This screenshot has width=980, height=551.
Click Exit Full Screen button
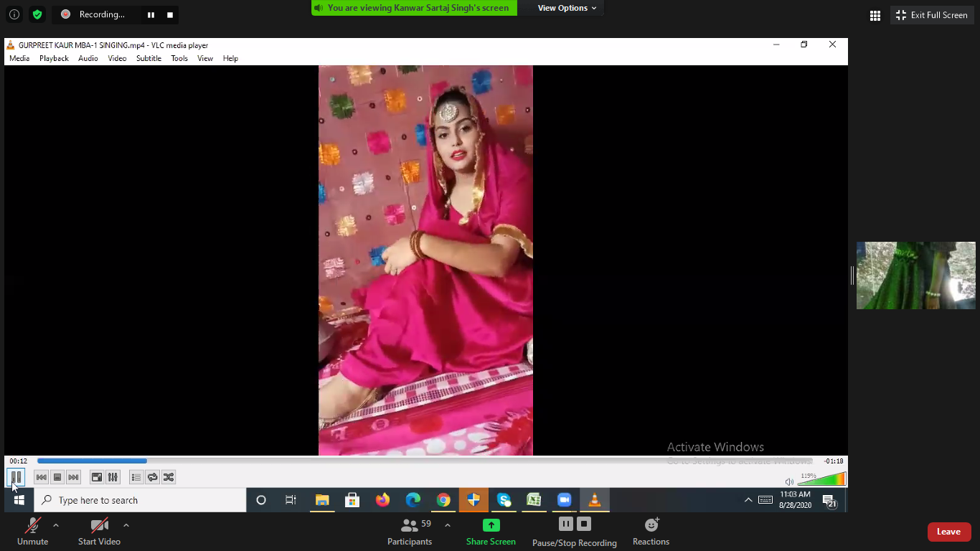(932, 15)
